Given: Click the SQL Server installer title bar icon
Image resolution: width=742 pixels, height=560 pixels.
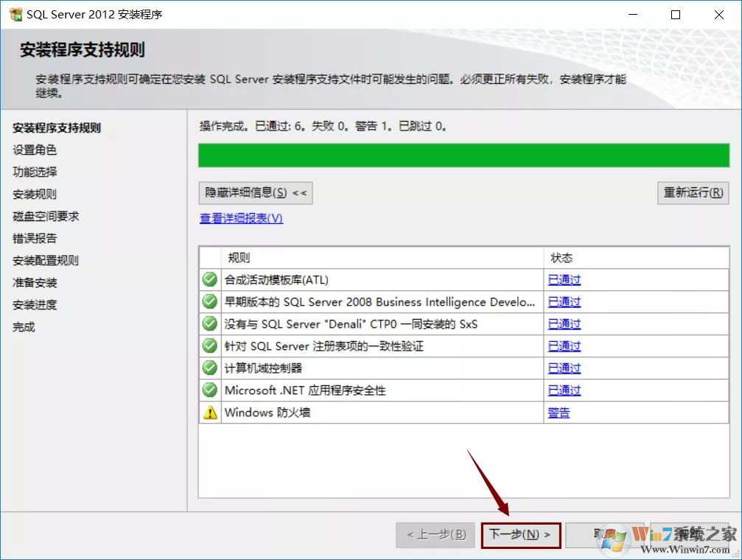Looking at the screenshot, I should [15, 14].
